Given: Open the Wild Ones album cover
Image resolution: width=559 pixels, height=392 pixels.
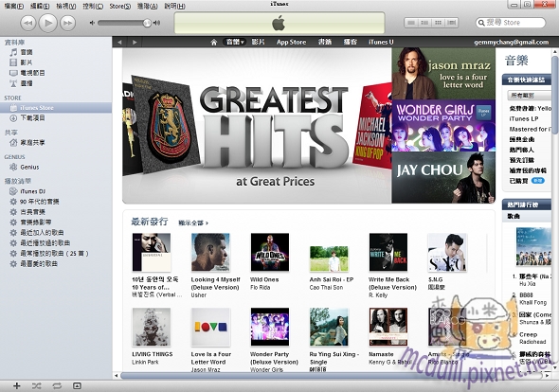Looking at the screenshot, I should (270, 252).
